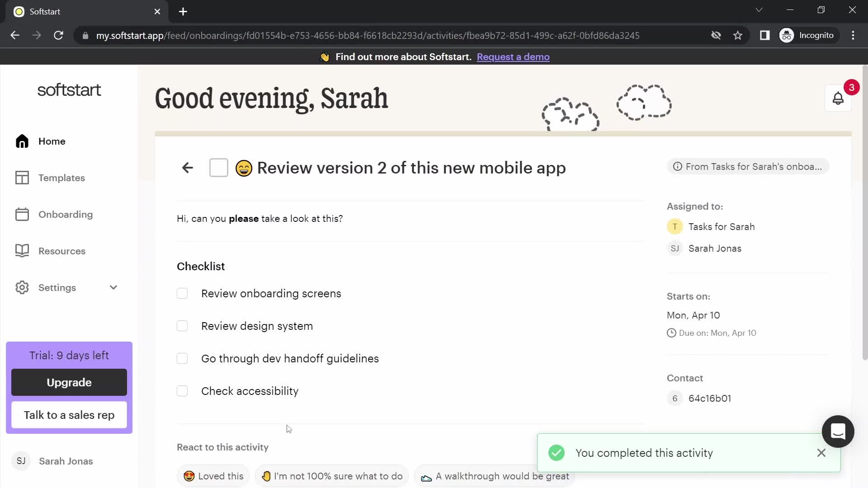Select Home from sidebar menu
The width and height of the screenshot is (868, 488).
tap(52, 141)
